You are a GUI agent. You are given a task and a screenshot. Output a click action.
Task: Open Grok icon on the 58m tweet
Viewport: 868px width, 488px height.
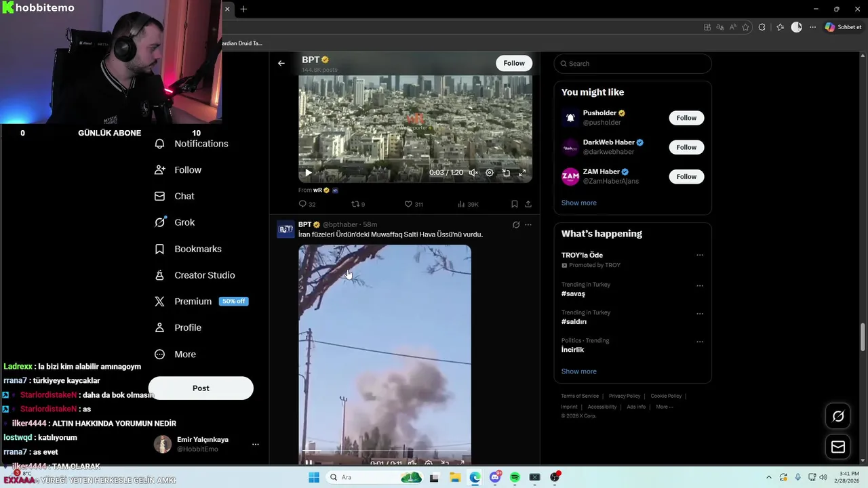tap(516, 225)
